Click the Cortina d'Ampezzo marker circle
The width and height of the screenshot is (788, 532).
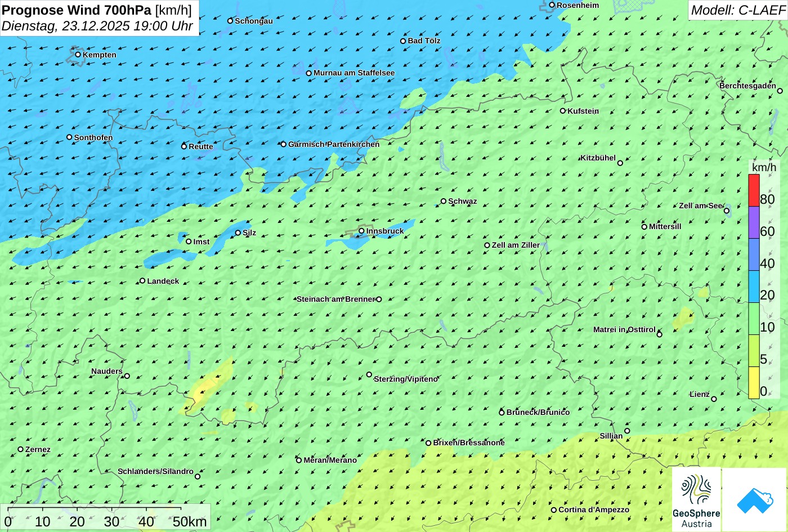point(553,510)
